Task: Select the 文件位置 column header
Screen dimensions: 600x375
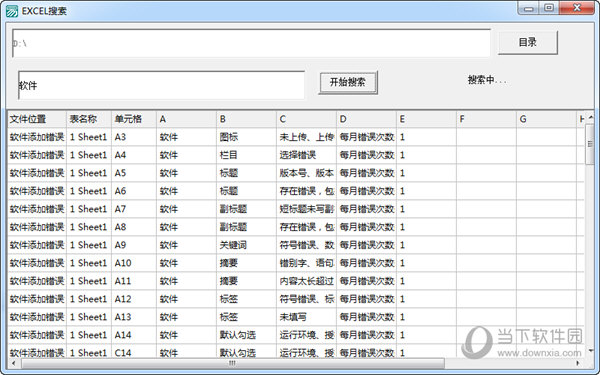Action: click(37, 119)
